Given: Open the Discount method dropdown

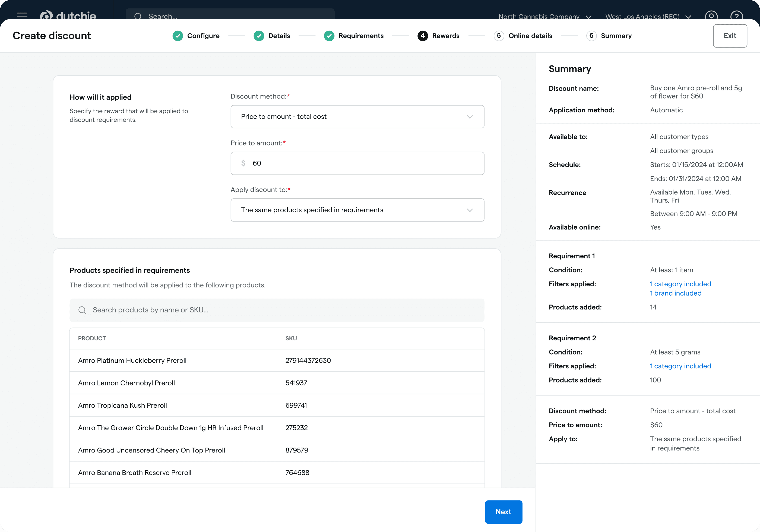Looking at the screenshot, I should (357, 116).
